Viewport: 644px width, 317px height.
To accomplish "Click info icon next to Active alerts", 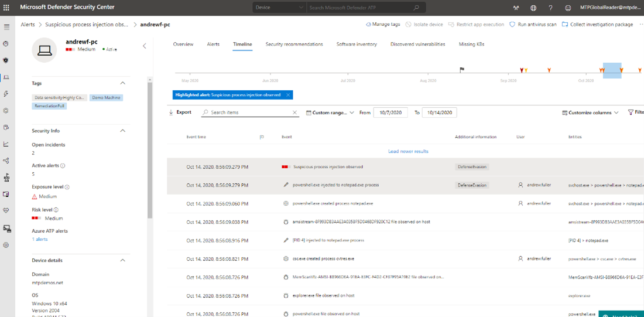I will pos(63,166).
